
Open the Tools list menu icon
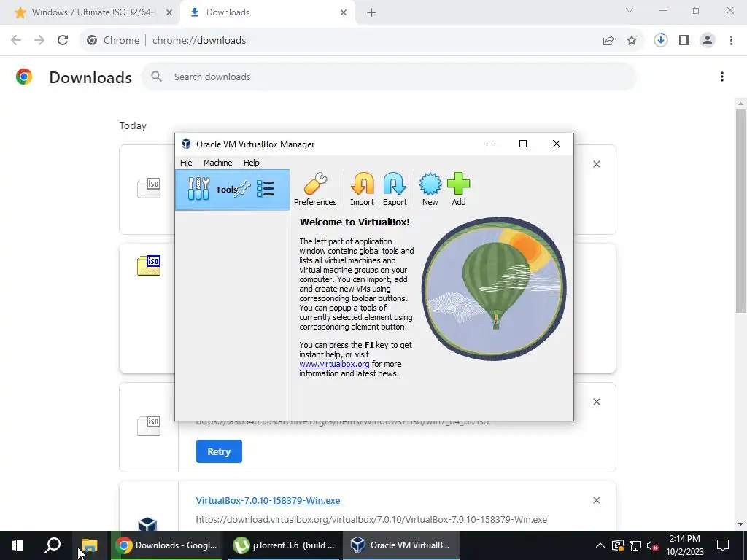coord(266,189)
